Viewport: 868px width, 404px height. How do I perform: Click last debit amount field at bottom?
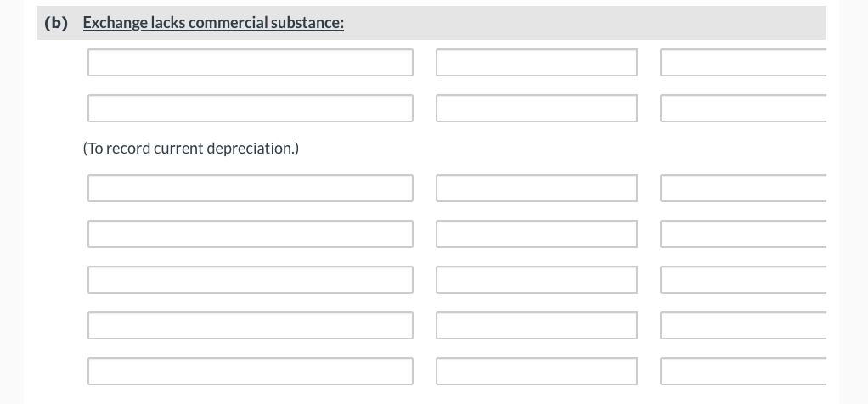536,371
